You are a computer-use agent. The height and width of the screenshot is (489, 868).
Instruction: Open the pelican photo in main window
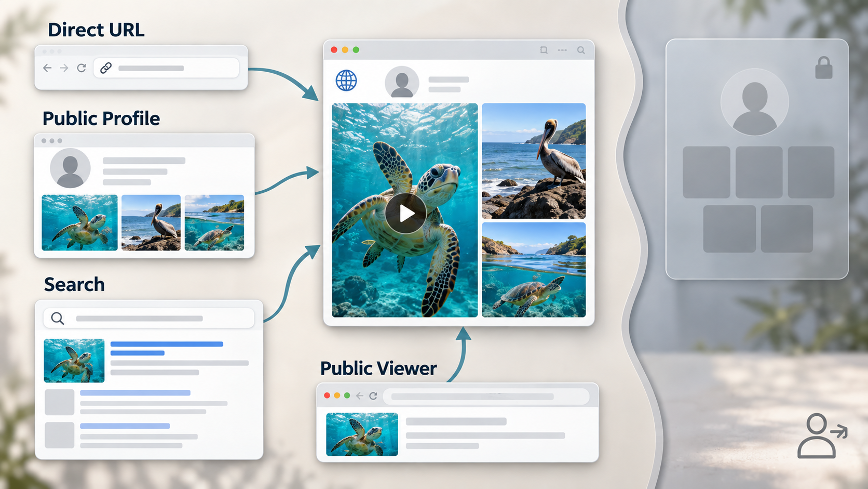coord(534,161)
